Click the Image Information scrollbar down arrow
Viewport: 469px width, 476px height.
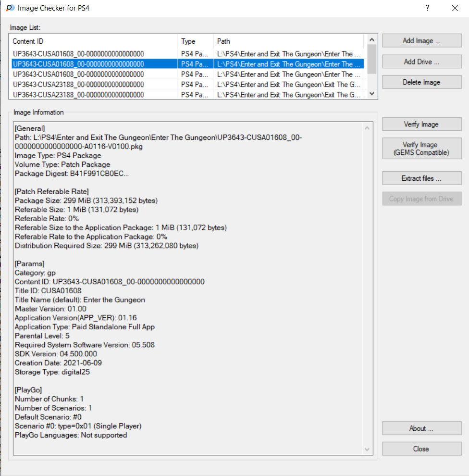click(x=368, y=449)
